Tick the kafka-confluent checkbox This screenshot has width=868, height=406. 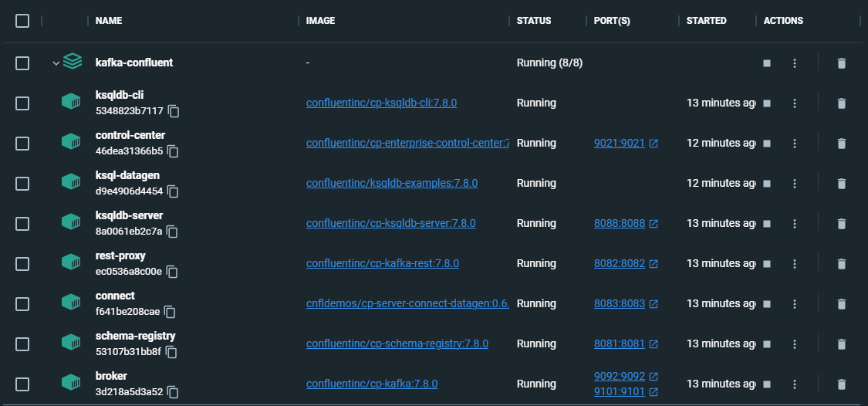tap(22, 63)
